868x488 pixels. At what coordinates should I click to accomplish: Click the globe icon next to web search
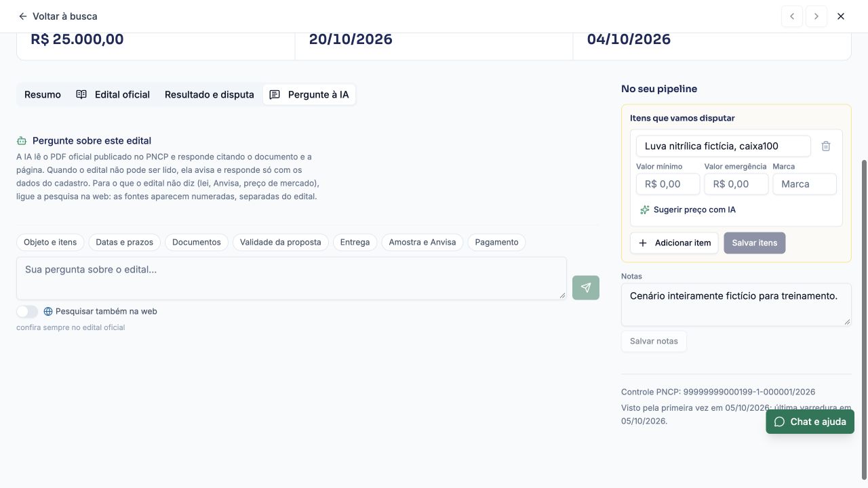pos(48,312)
